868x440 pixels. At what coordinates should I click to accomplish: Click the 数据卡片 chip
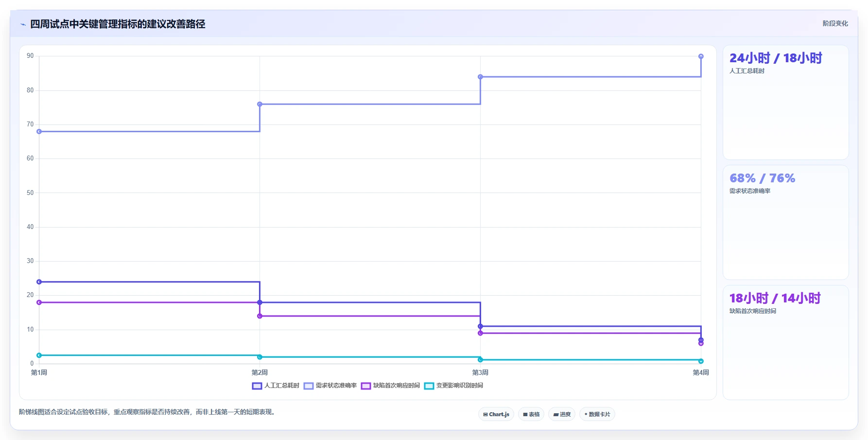597,414
